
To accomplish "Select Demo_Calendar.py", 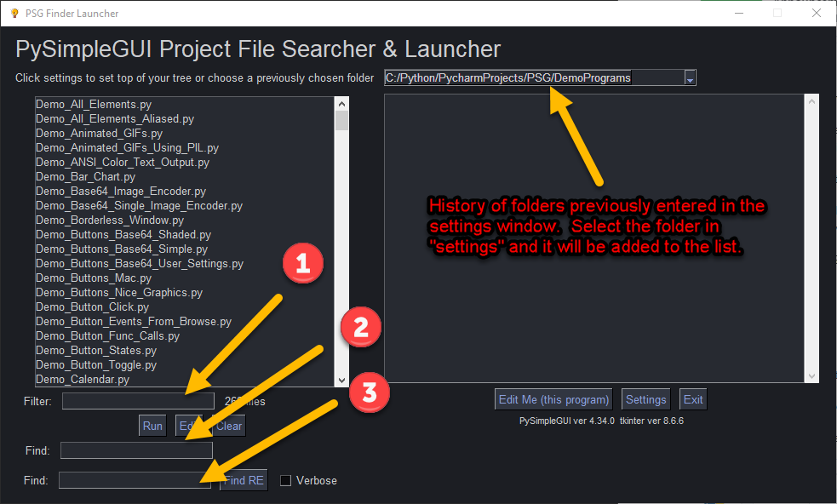I will pos(83,378).
